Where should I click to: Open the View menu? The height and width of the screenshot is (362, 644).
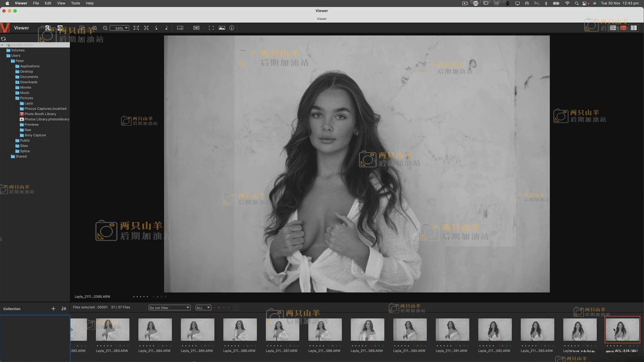tap(61, 3)
